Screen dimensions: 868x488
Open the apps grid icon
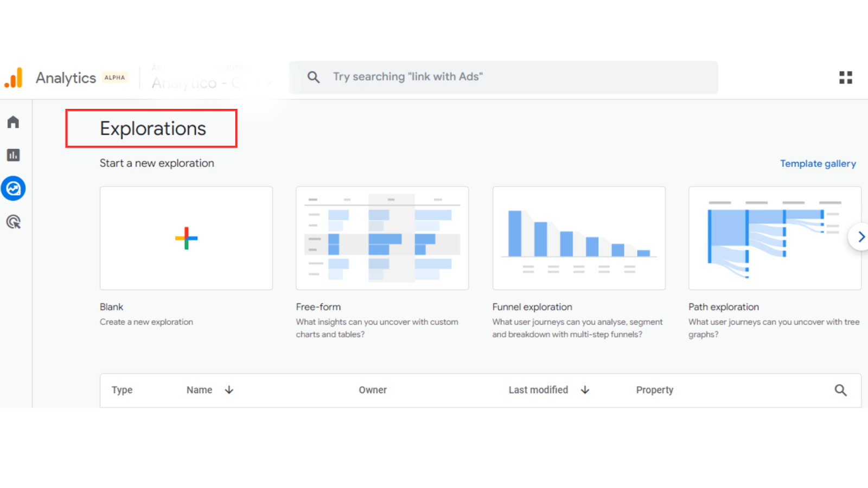[x=845, y=78]
